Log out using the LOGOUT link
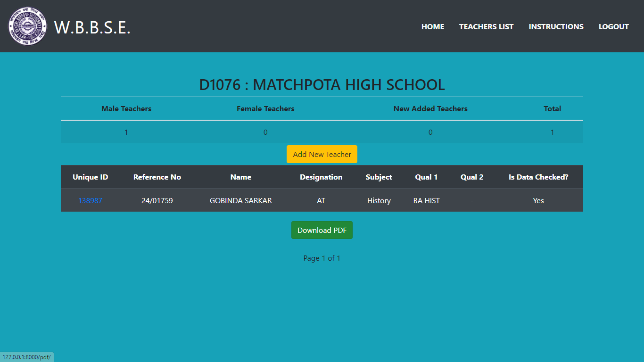Viewport: 644px width, 362px height. (x=613, y=26)
